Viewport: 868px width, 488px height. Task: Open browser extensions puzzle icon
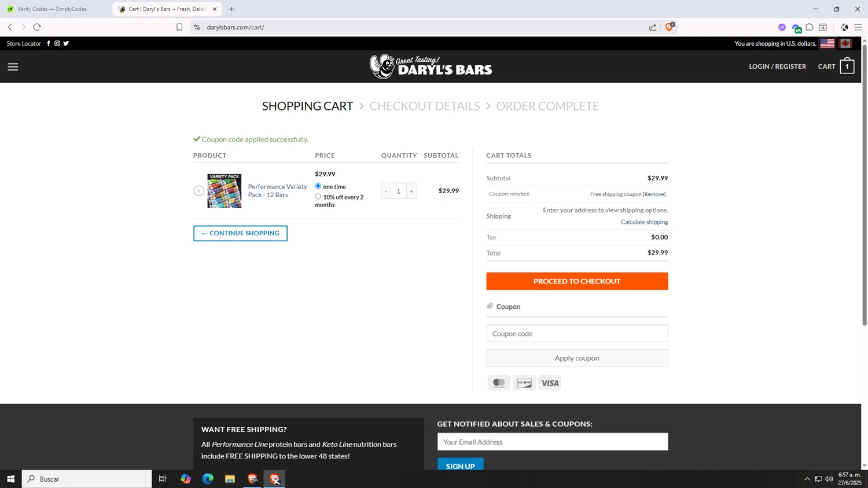pos(810,27)
